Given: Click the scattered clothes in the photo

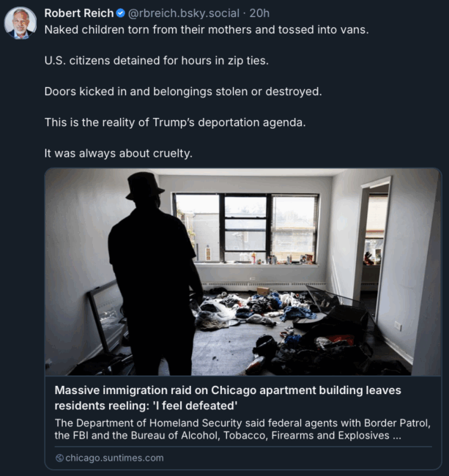Looking at the screenshot, I should point(255,308).
